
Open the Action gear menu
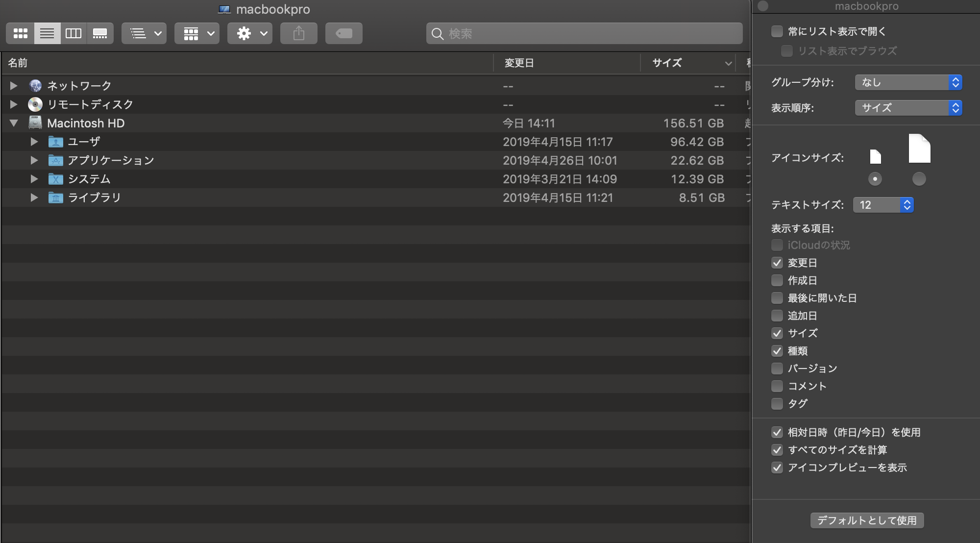tap(250, 33)
